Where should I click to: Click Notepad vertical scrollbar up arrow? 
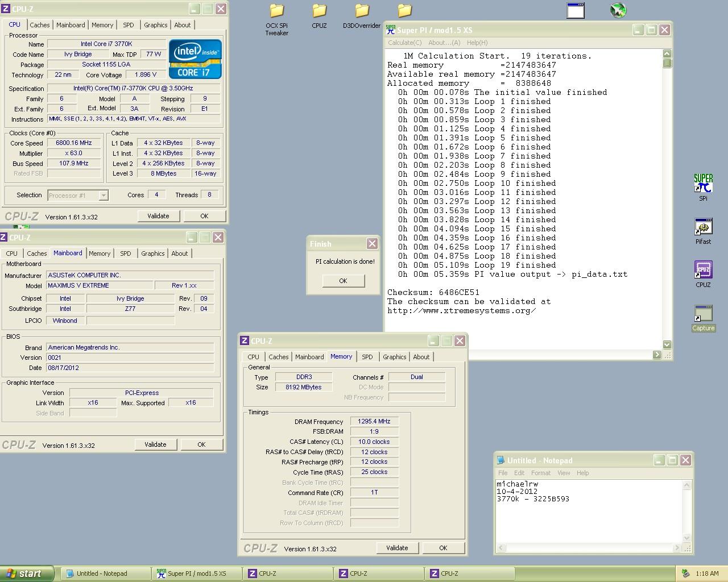[686, 485]
